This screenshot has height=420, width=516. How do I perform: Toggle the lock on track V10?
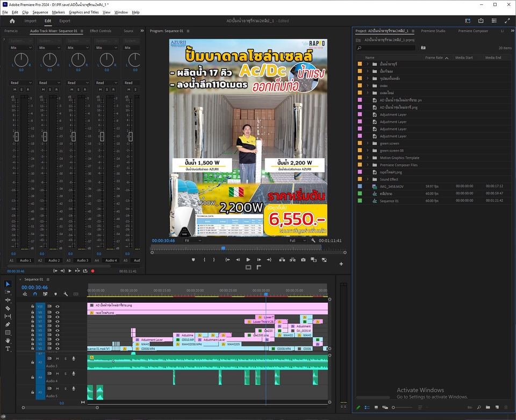[x=33, y=306]
